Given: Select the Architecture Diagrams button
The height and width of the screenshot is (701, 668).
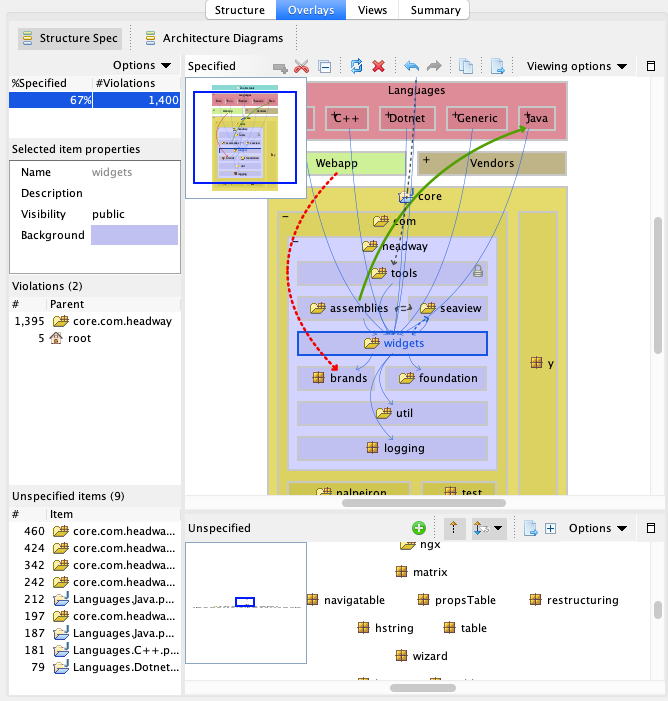Looking at the screenshot, I should (213, 39).
